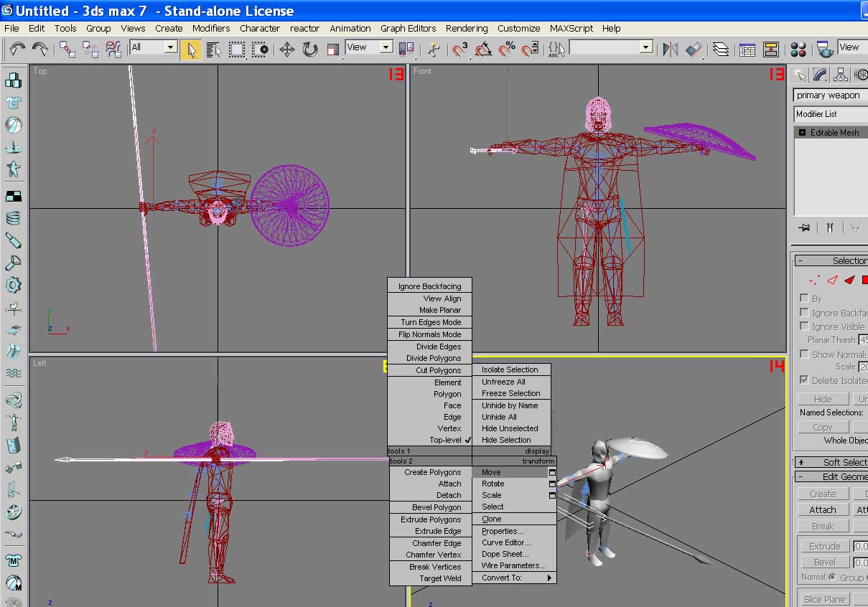Open the Modifiers menu
The image size is (868, 607).
pyautogui.click(x=211, y=28)
